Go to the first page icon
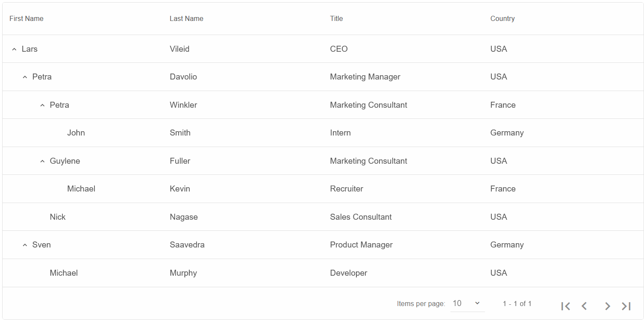This screenshot has width=644, height=321. tap(566, 306)
